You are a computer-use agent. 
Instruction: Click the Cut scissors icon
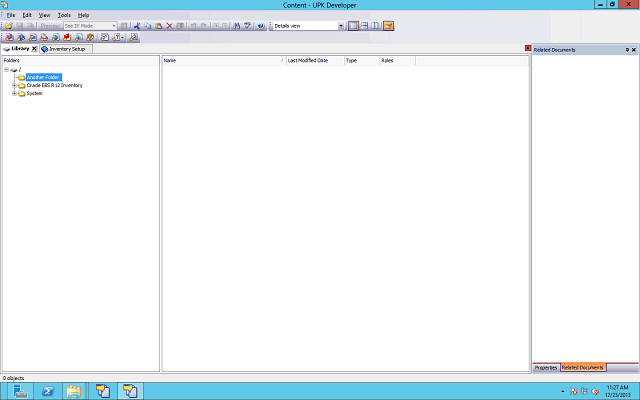137,26
